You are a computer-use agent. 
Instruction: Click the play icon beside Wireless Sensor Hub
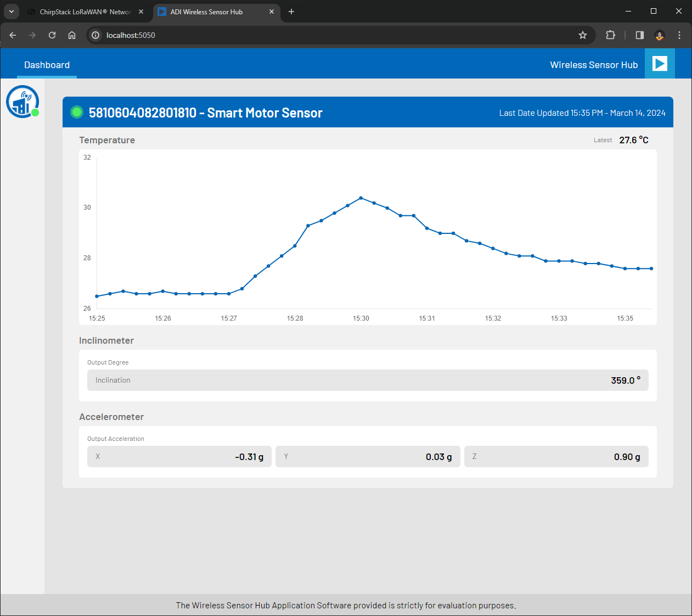click(x=659, y=63)
